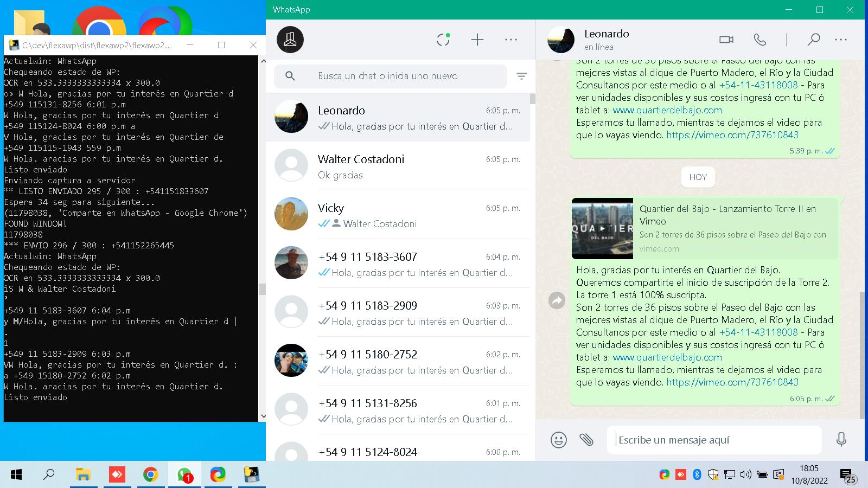Open www.quartierdelbajo.com link in latest message
This screenshot has width=868, height=488.
point(667,357)
